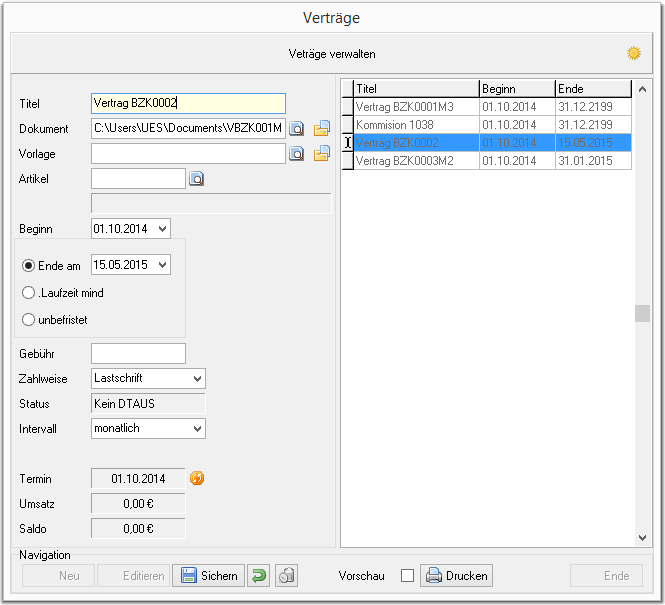Open the Intervall monatlich dropdown
This screenshot has height=605, width=665.
coord(197,429)
